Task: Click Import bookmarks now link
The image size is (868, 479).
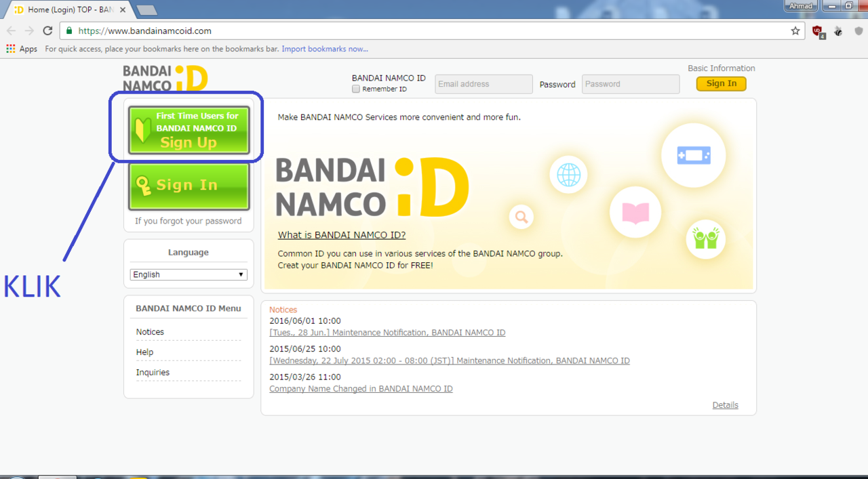Action: (x=325, y=49)
